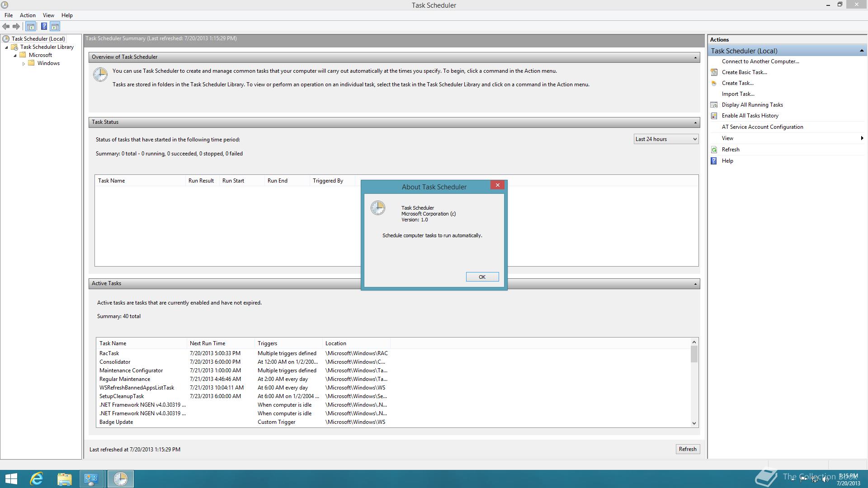Image resolution: width=868 pixels, height=488 pixels.
Task: Close the About Task Scheduler dialog
Action: point(497,185)
